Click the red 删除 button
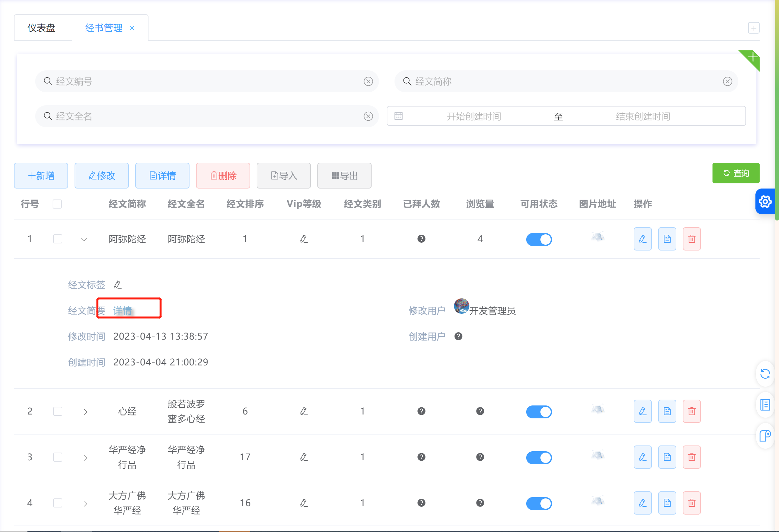The width and height of the screenshot is (779, 532). tap(223, 176)
